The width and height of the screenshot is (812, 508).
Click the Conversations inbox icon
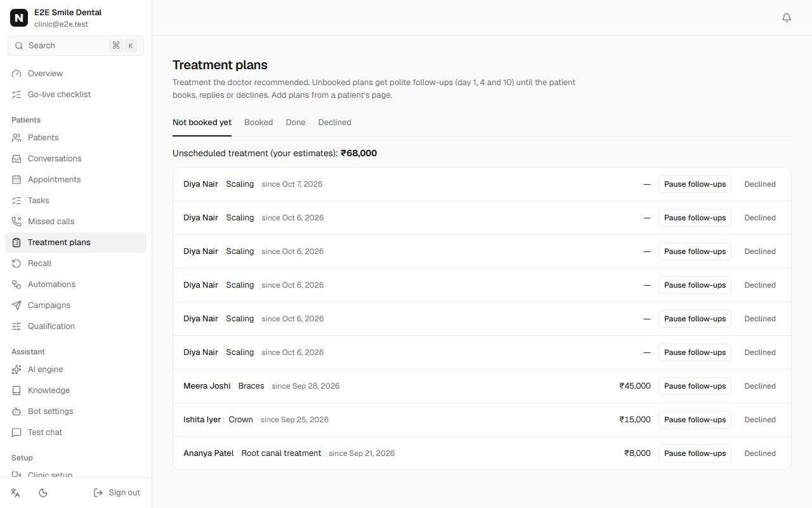click(16, 159)
